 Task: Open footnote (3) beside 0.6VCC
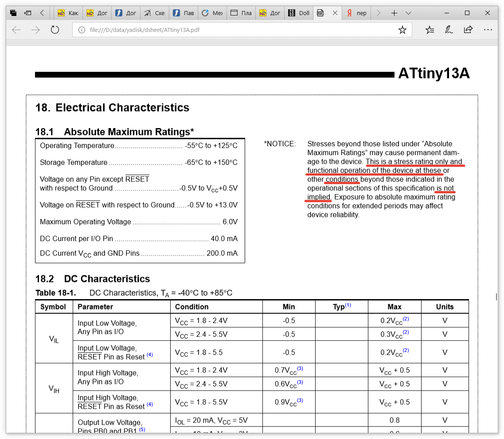(x=300, y=382)
